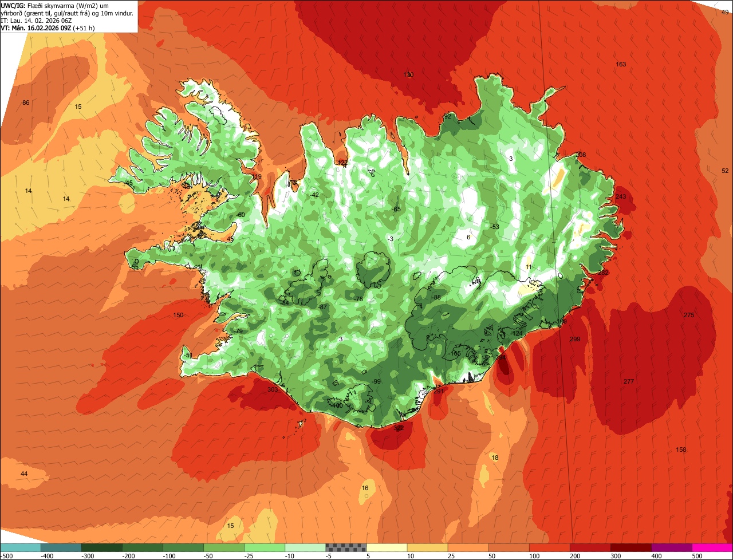Click the '6' value on the map
This screenshot has height=560, width=733.
[468, 237]
